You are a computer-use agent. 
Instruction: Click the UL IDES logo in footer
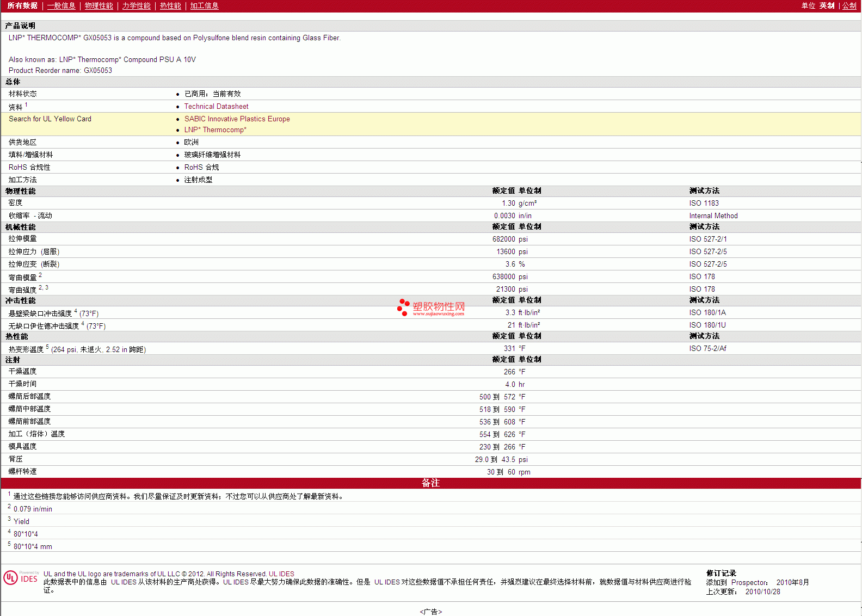(21, 577)
